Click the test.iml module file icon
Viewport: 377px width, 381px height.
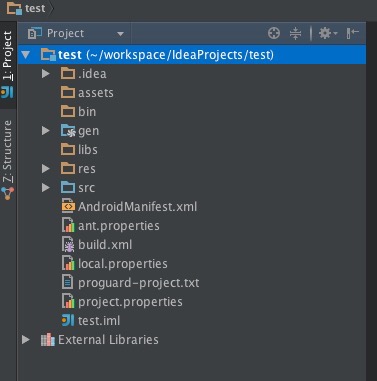click(x=68, y=320)
